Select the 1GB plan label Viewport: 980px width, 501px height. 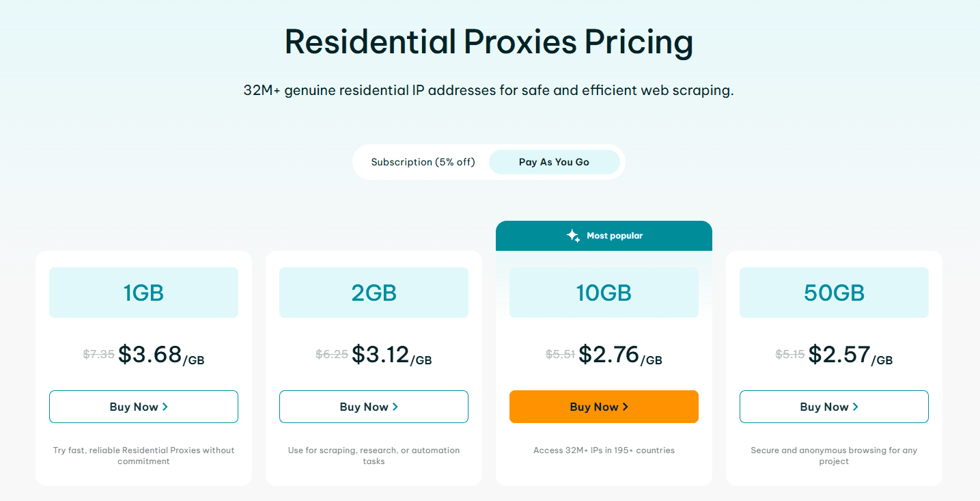[x=143, y=293]
